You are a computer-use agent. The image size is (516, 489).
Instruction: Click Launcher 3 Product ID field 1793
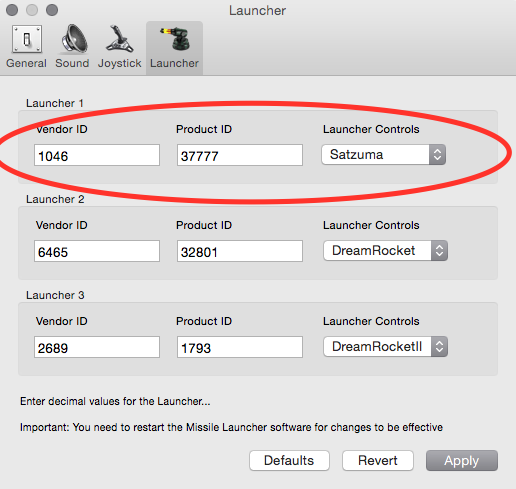tap(240, 347)
